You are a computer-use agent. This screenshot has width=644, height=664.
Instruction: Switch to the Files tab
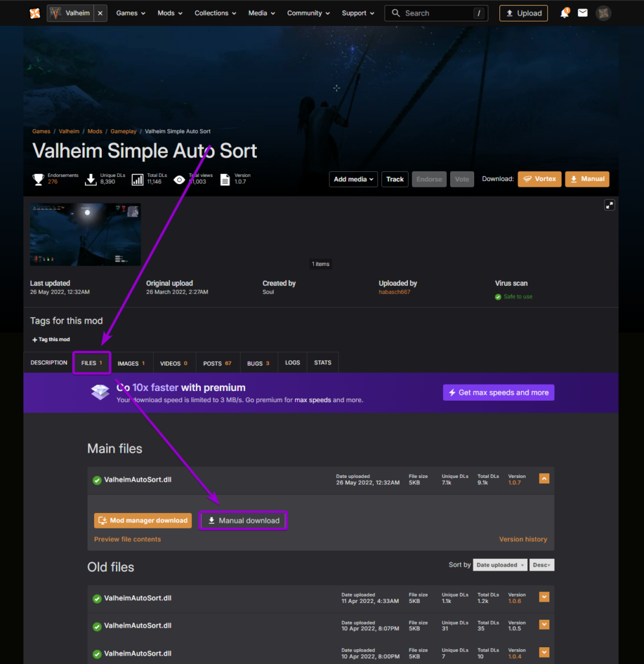click(92, 363)
